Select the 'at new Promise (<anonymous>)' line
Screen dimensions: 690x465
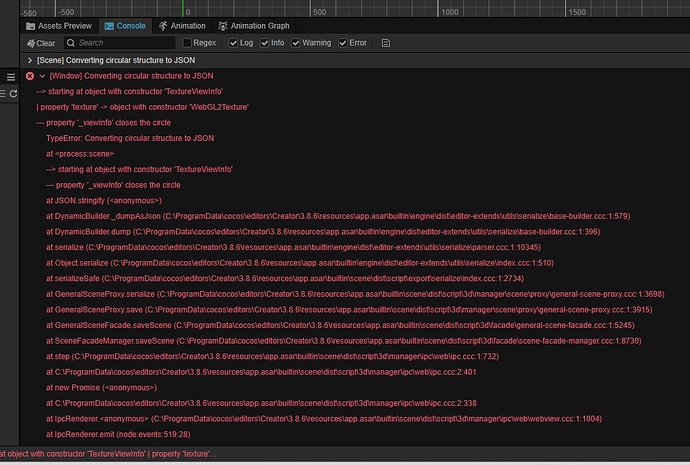101,388
